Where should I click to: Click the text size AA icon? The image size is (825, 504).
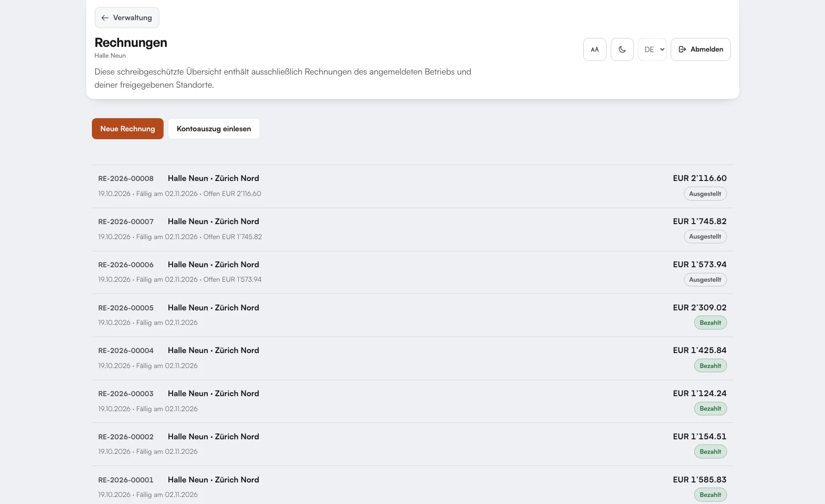coord(594,49)
